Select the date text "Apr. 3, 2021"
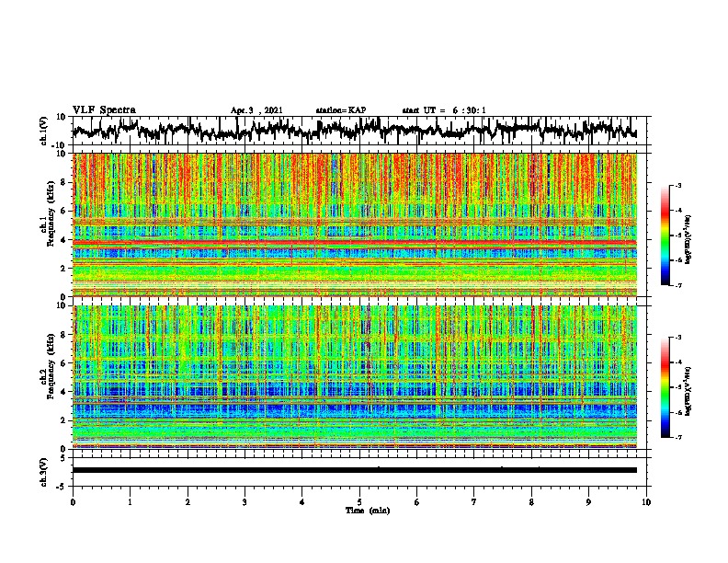 click(x=256, y=110)
